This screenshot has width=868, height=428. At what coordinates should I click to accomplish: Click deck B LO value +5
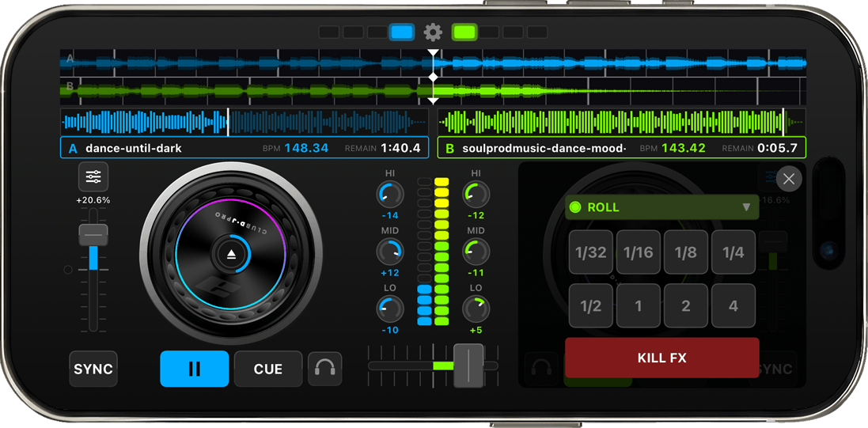(476, 330)
